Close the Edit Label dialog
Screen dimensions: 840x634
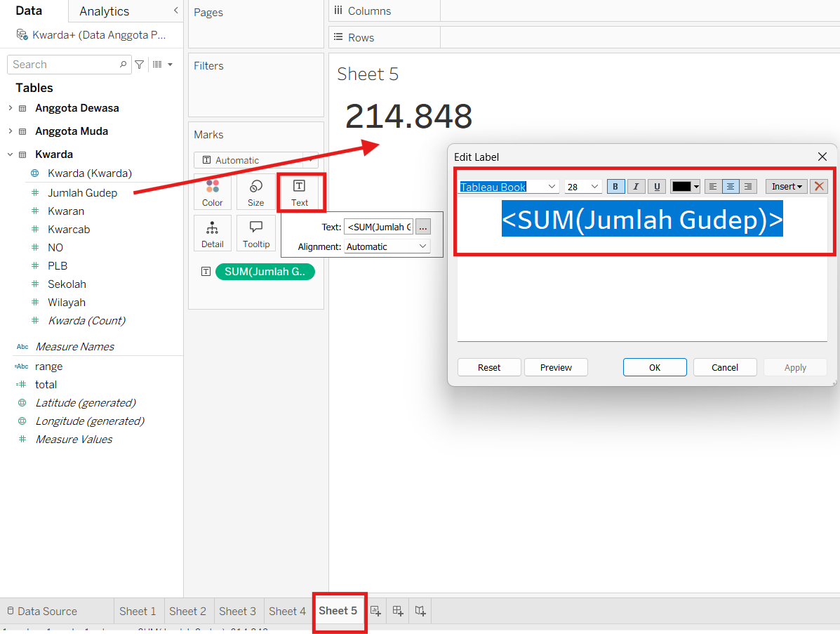coord(822,157)
